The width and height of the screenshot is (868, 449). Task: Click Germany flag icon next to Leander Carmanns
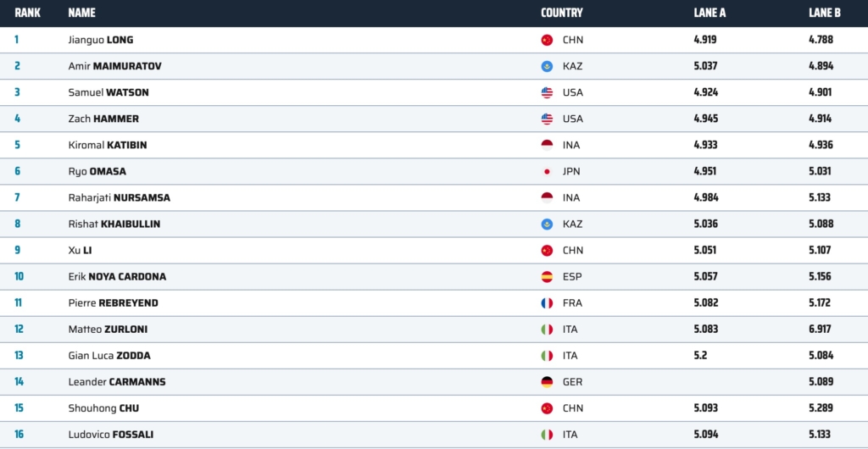coord(547,382)
